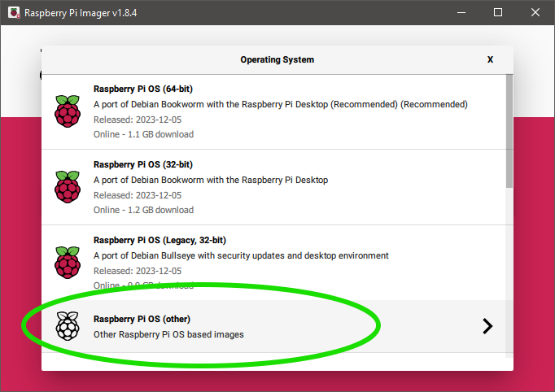Click the 'Online - 1.1 GB download' text
555x392 pixels.
pos(143,134)
